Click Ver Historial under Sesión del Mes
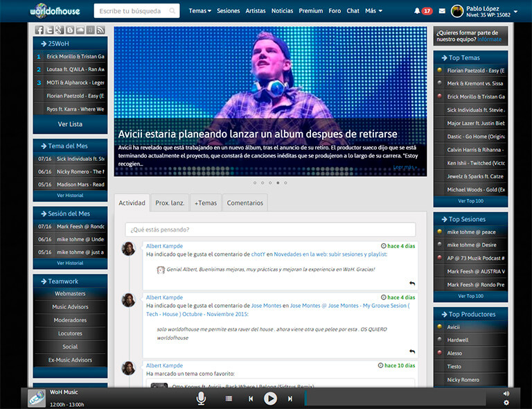Image resolution: width=532 pixels, height=409 pixels. pos(70,263)
